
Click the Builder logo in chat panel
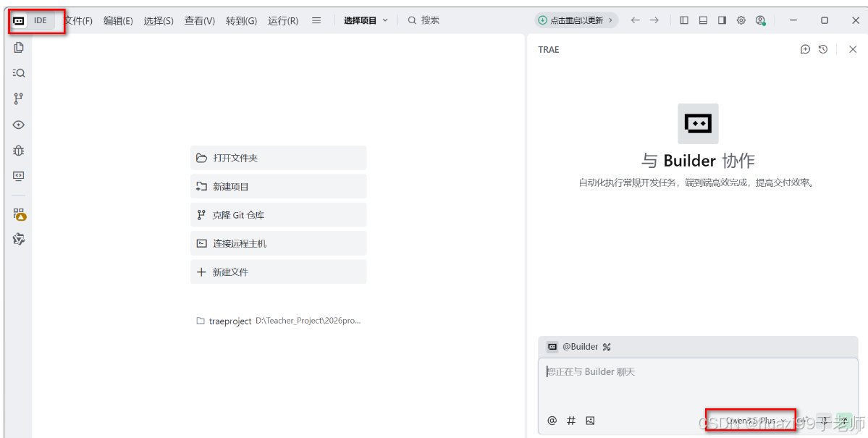coord(698,124)
